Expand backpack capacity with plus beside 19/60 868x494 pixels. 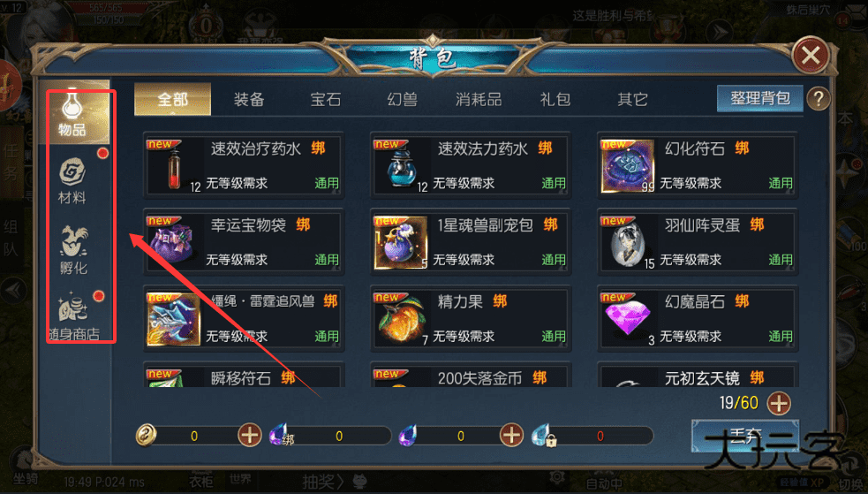coord(779,403)
